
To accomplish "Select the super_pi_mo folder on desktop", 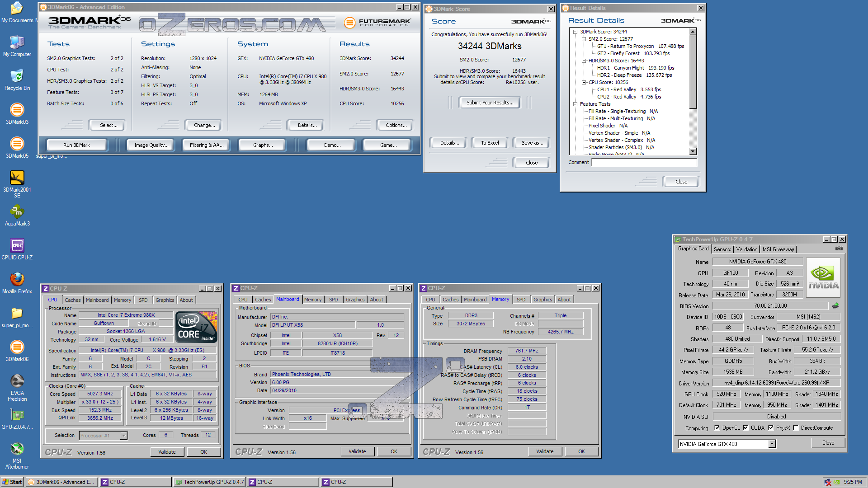I will [x=17, y=317].
